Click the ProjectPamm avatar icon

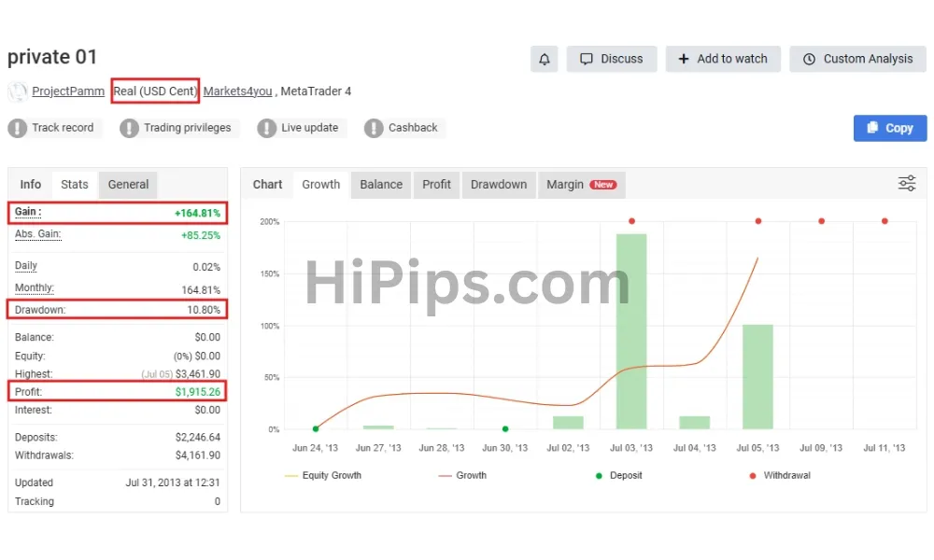(17, 91)
